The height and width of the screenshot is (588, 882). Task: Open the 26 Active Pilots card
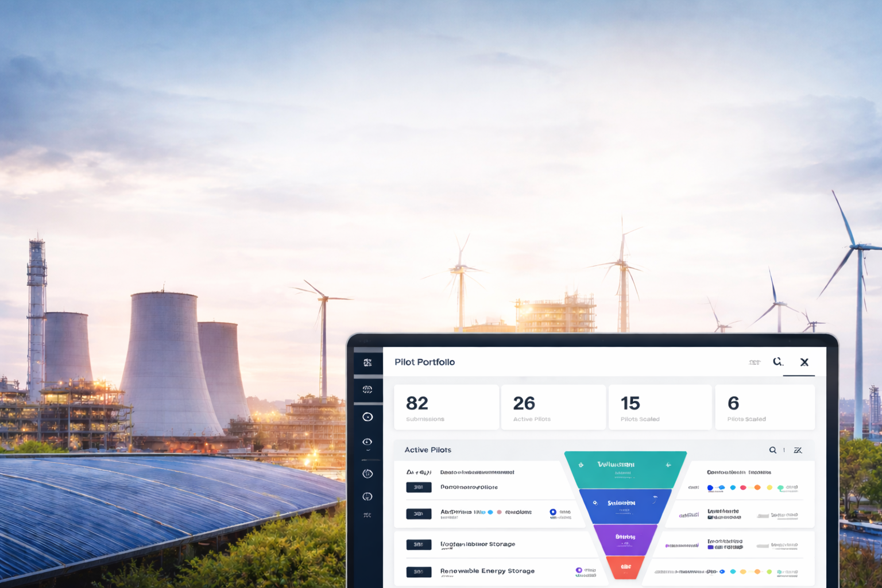(x=553, y=407)
